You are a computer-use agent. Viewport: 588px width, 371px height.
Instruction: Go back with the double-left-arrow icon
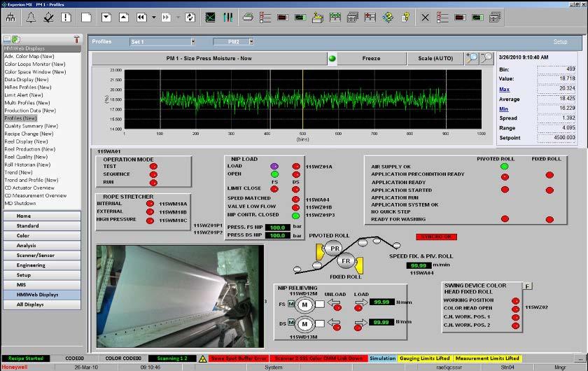point(141,17)
